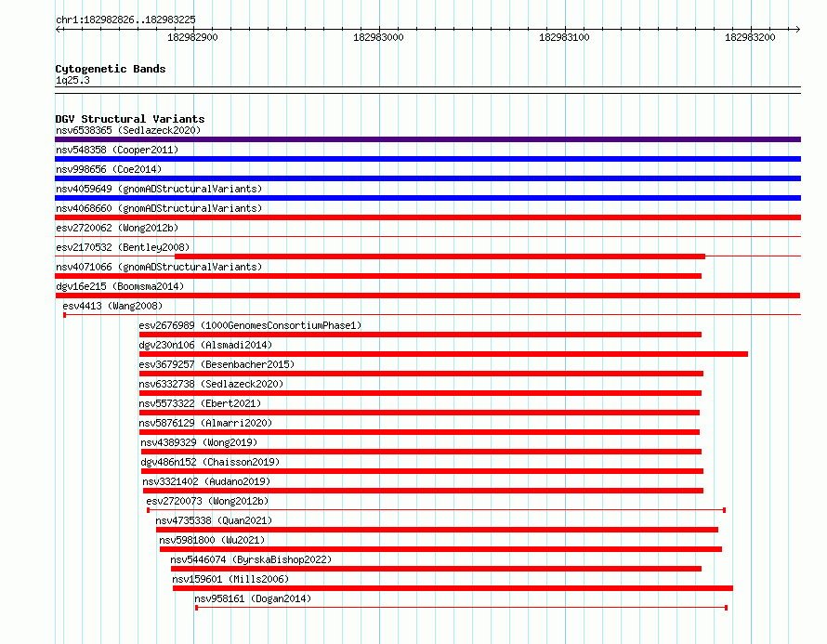Open variant nsv5573322 (Ebert2021) label
The width and height of the screenshot is (827, 644).
coord(200,403)
